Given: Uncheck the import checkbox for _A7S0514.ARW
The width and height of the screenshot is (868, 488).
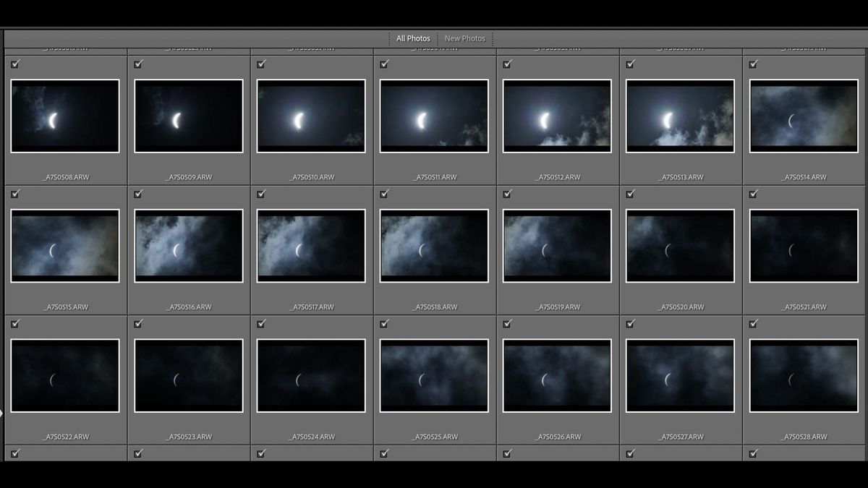Looking at the screenshot, I should point(753,64).
